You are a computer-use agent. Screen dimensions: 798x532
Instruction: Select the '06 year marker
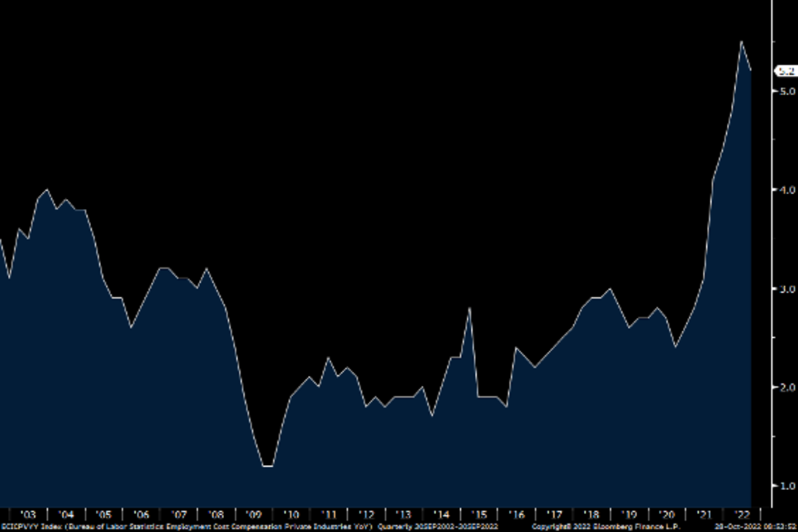141,514
